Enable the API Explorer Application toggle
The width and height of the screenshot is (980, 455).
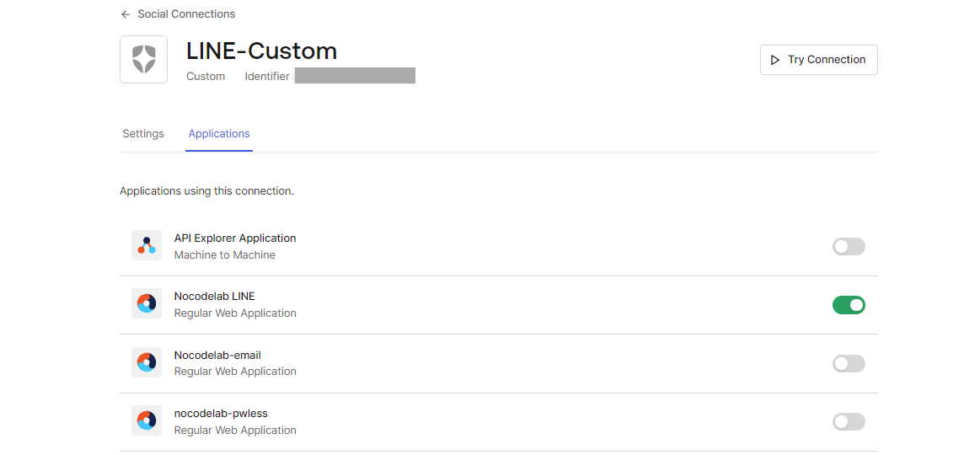[x=849, y=247]
